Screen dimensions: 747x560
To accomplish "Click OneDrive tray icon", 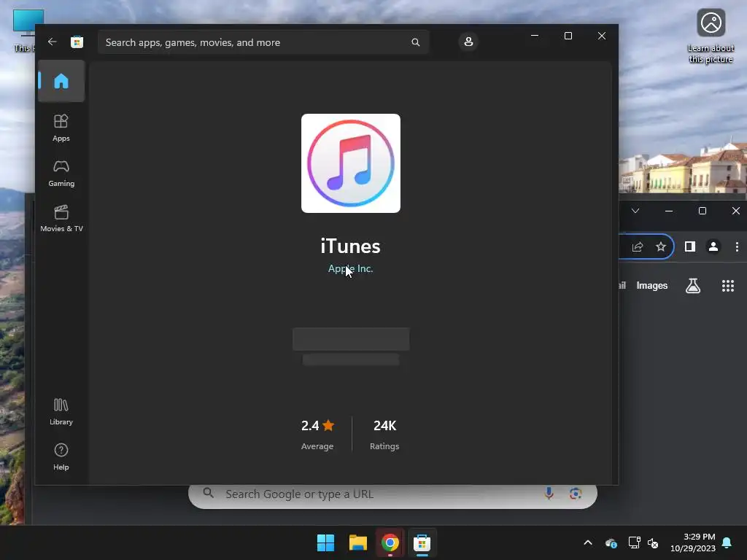I will (x=611, y=542).
